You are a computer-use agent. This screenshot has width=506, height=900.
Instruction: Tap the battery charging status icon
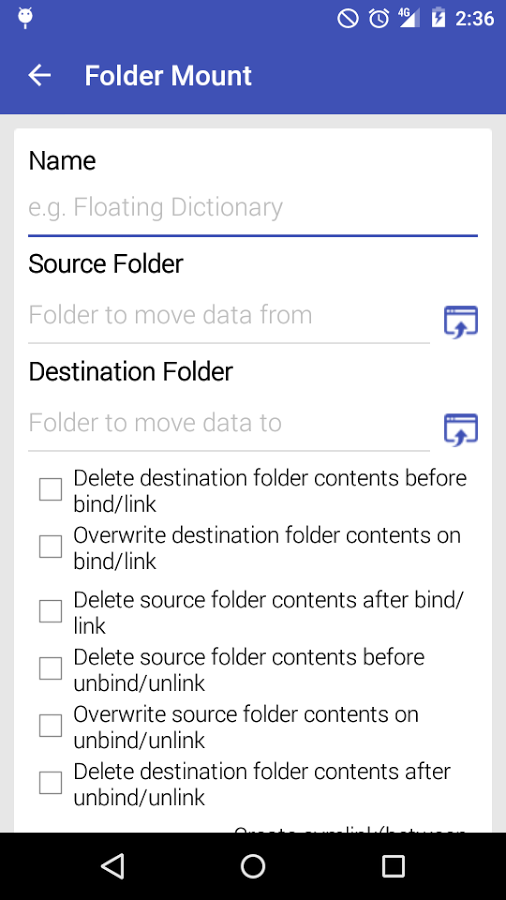(x=438, y=18)
